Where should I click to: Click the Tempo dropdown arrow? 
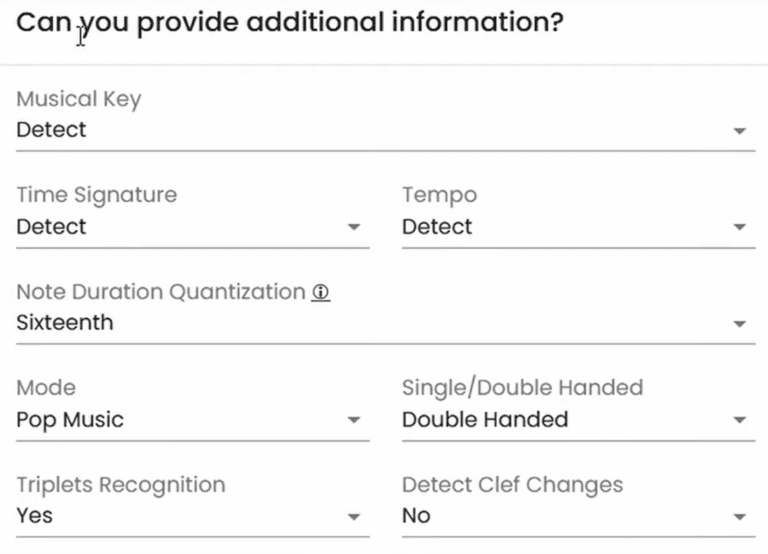click(739, 228)
